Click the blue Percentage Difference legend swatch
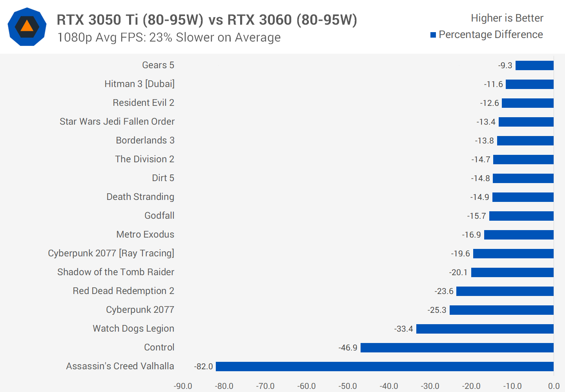 433,35
